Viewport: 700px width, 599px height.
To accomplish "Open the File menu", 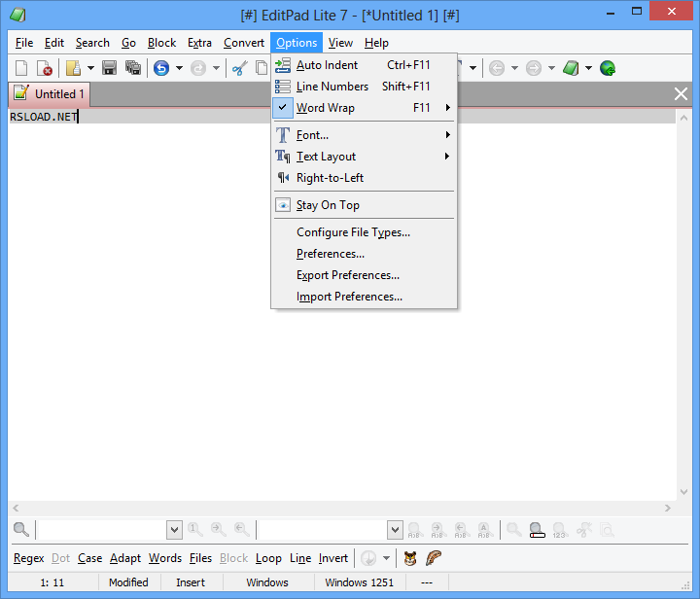I will coord(24,43).
